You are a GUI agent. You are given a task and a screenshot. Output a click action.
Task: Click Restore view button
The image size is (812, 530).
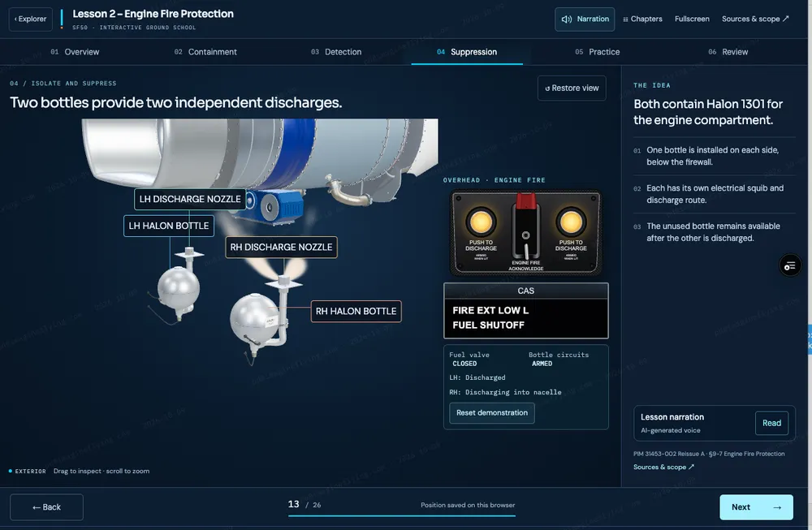(572, 88)
